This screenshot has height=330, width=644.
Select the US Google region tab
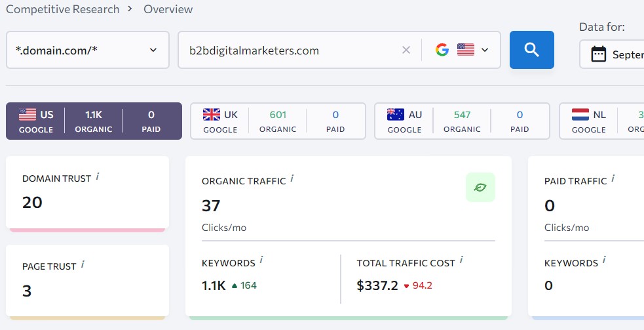pos(94,121)
